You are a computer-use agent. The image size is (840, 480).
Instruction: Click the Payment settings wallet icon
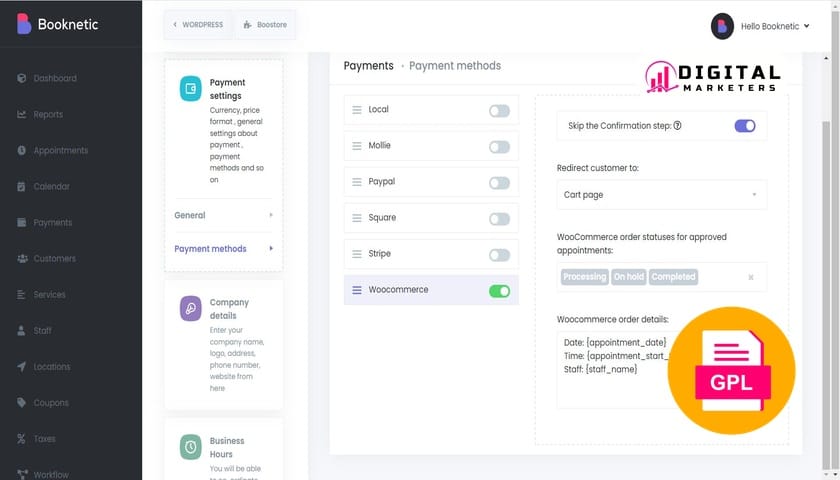click(191, 89)
